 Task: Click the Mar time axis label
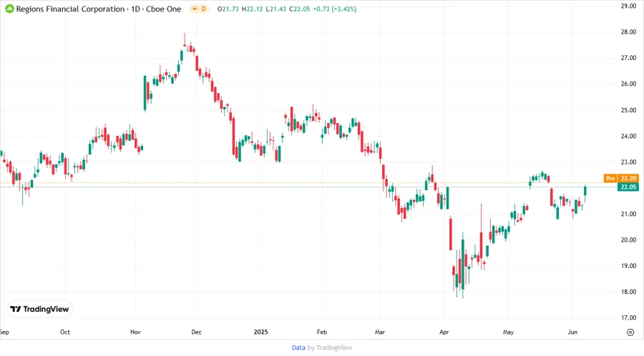pyautogui.click(x=380, y=332)
